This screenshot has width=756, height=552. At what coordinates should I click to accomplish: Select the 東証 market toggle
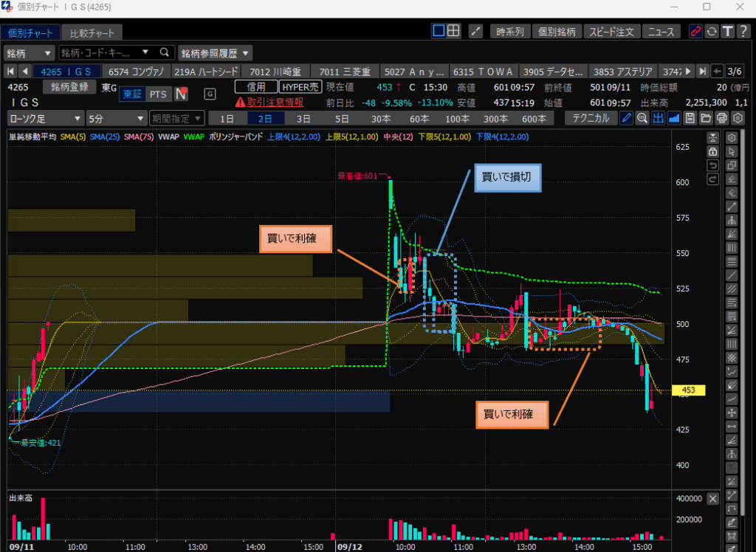[133, 94]
